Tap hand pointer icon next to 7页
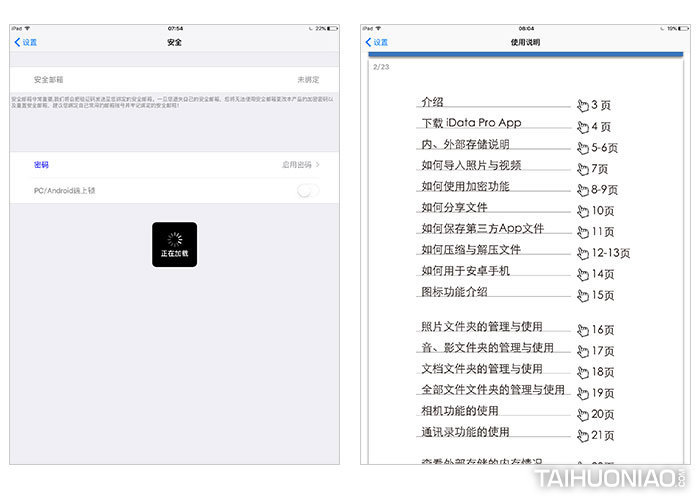 pyautogui.click(x=583, y=169)
